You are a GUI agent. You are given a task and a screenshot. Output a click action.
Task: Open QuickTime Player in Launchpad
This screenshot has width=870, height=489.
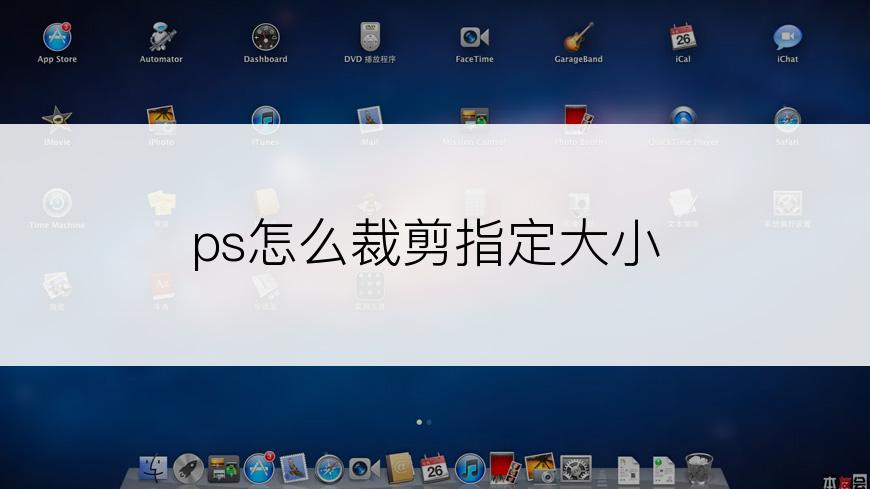point(682,119)
